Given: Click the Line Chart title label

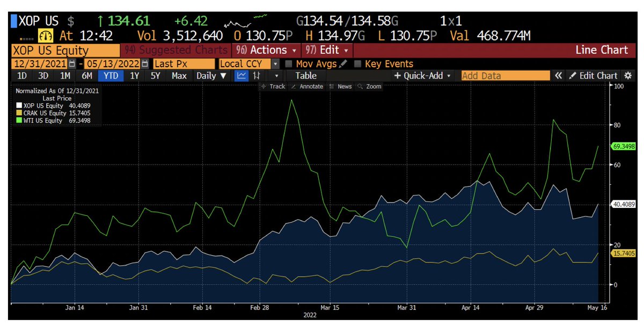Looking at the screenshot, I should [602, 50].
